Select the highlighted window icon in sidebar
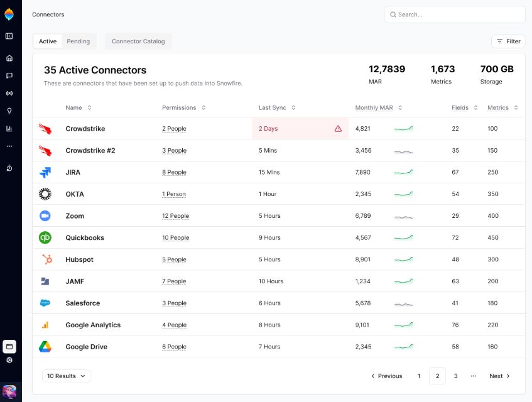 [9, 347]
